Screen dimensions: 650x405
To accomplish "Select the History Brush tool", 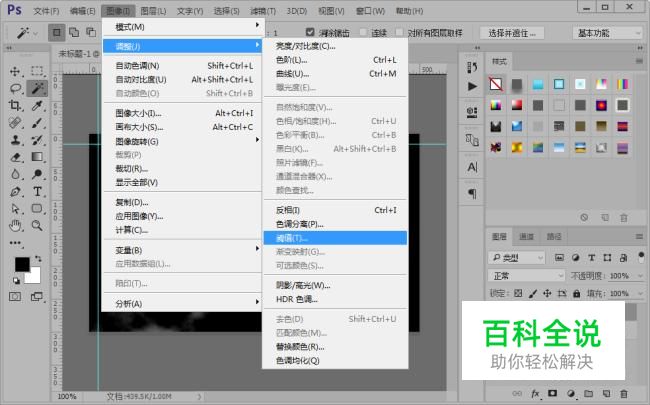I will 37,140.
